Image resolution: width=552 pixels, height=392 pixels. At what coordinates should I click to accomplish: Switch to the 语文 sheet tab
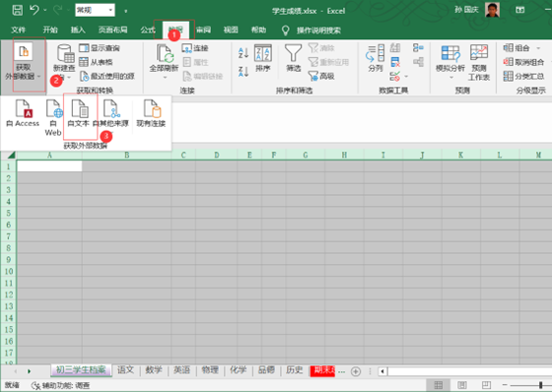point(126,370)
